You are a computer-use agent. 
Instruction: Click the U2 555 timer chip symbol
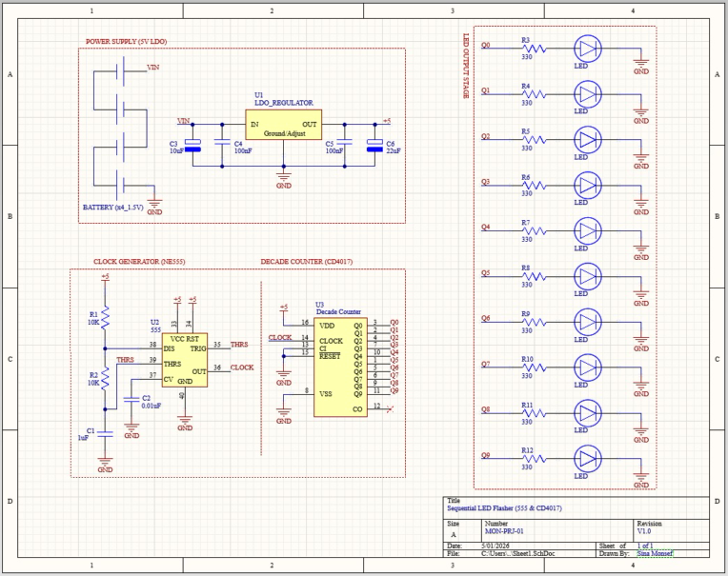pyautogui.click(x=184, y=360)
